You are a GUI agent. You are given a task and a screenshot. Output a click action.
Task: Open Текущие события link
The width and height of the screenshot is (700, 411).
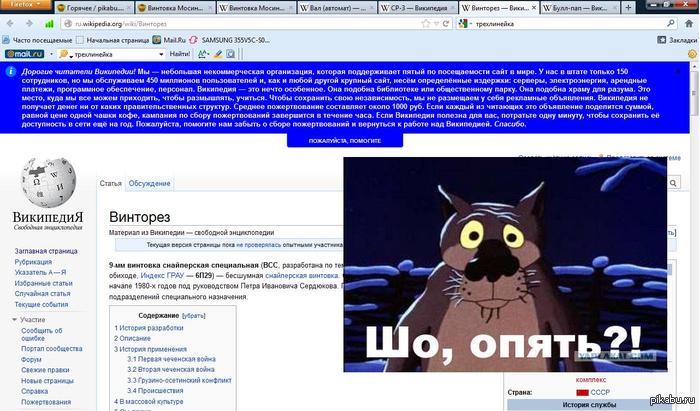(41, 304)
